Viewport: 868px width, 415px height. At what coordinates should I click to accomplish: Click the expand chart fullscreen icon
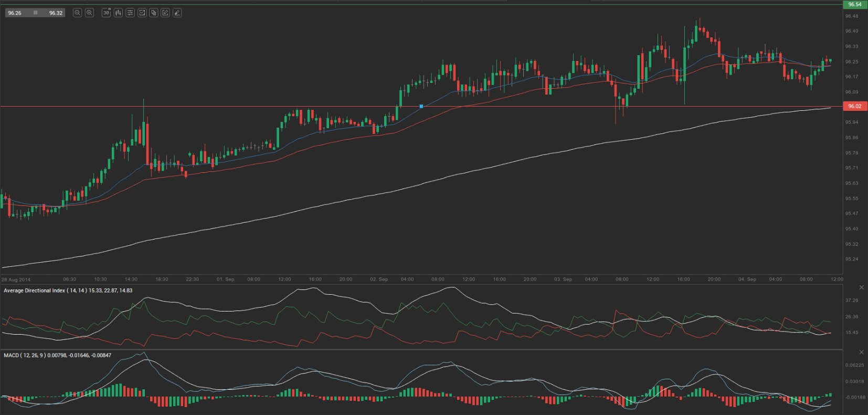pos(142,13)
